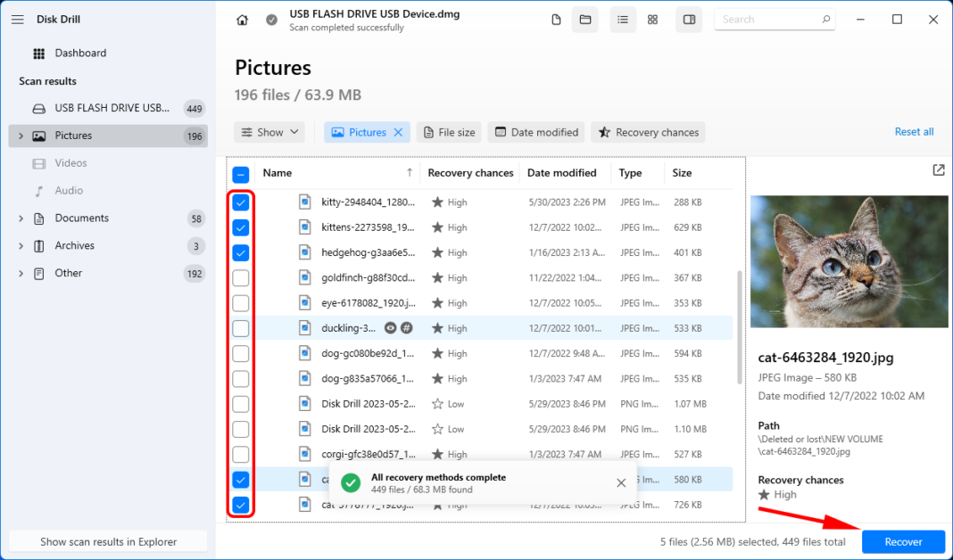Click the eye preview icon on duckling row

pos(391,328)
